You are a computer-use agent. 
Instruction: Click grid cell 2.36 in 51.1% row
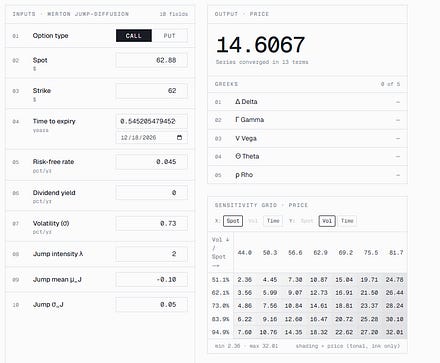coord(245,280)
